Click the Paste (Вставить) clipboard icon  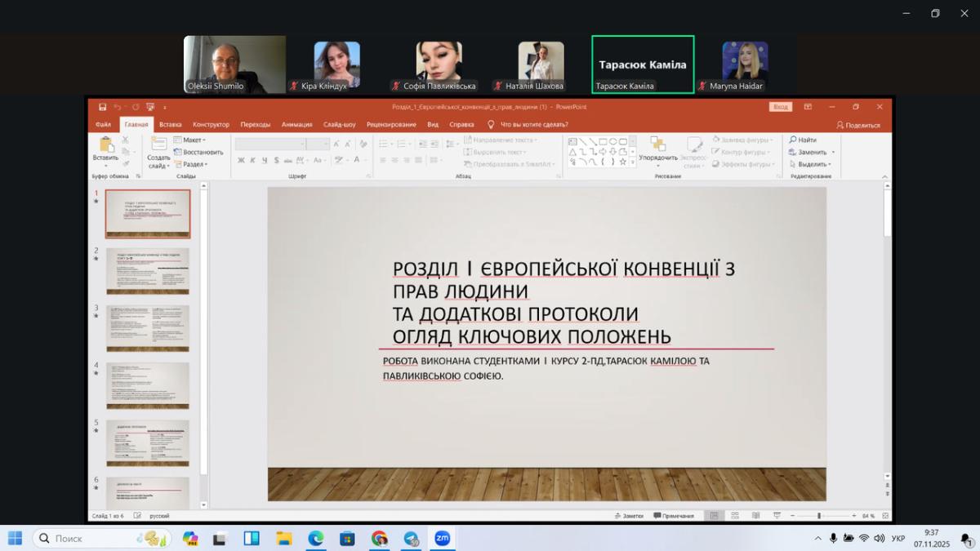(x=105, y=145)
